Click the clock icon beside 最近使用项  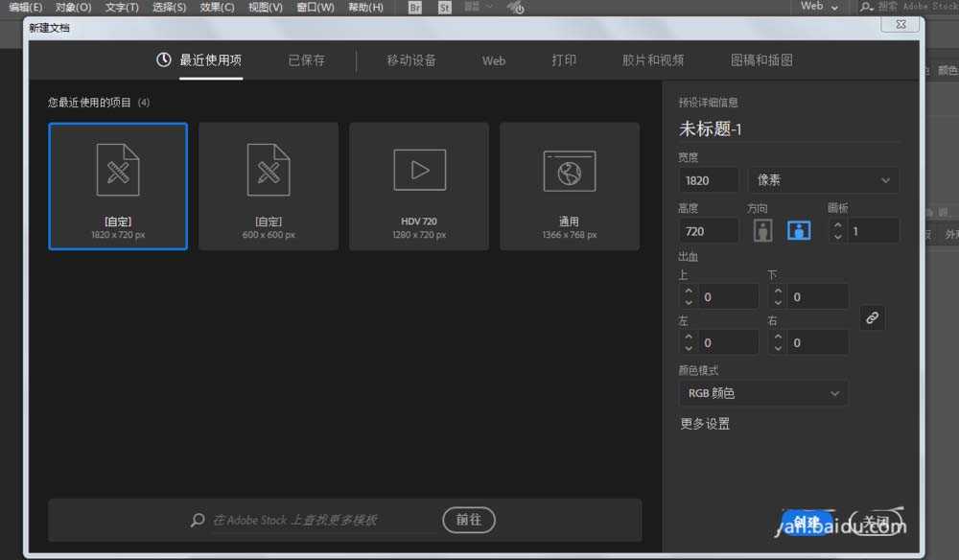tap(163, 58)
